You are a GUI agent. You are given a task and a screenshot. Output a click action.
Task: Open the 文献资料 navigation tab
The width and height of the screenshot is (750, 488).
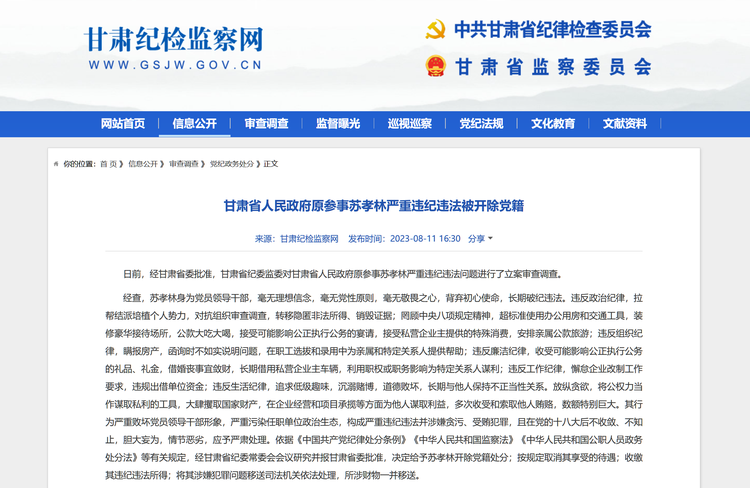click(625, 124)
